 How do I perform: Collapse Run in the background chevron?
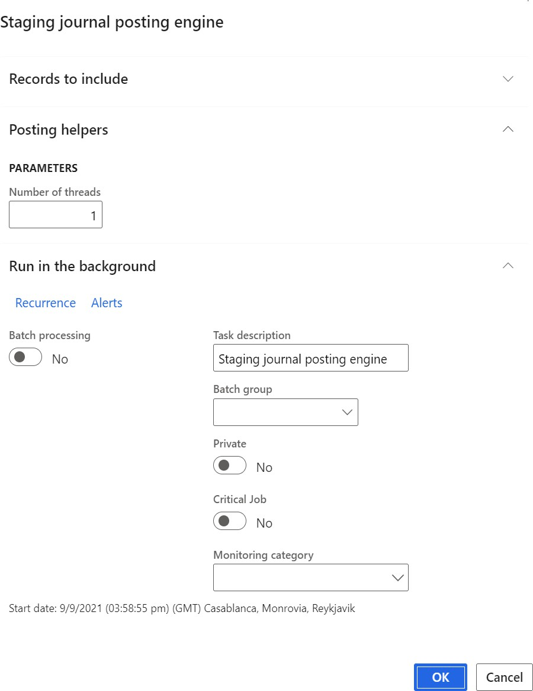click(x=508, y=266)
